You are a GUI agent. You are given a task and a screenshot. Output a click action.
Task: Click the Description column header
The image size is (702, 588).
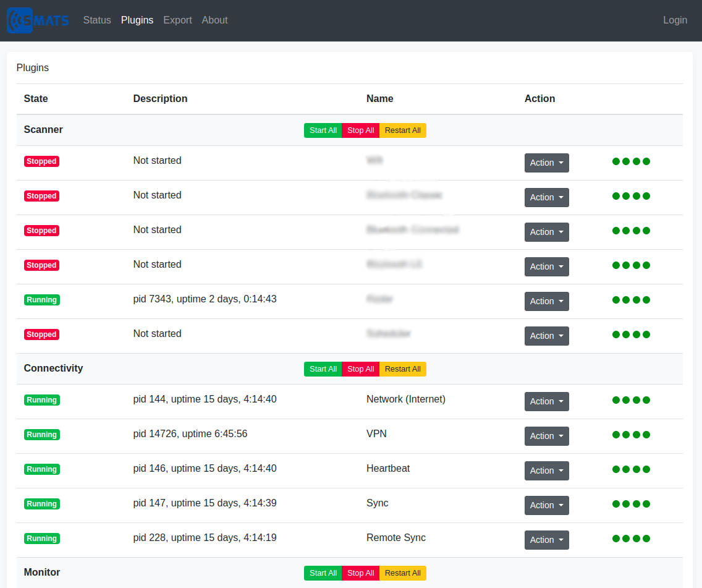(160, 98)
